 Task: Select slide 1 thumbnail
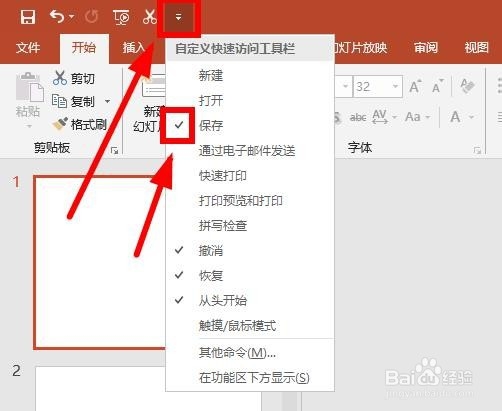click(100, 263)
